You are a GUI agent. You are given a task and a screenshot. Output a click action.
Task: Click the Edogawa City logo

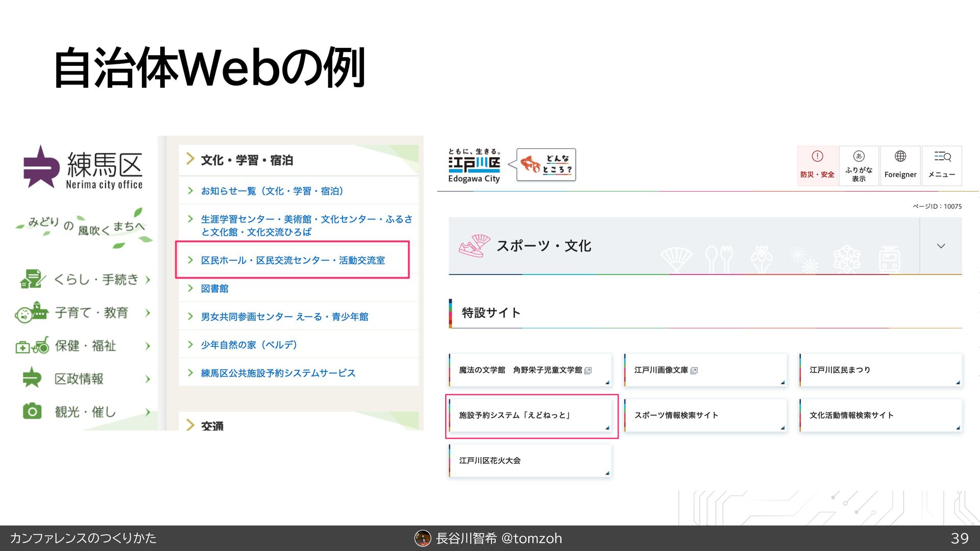tap(474, 166)
